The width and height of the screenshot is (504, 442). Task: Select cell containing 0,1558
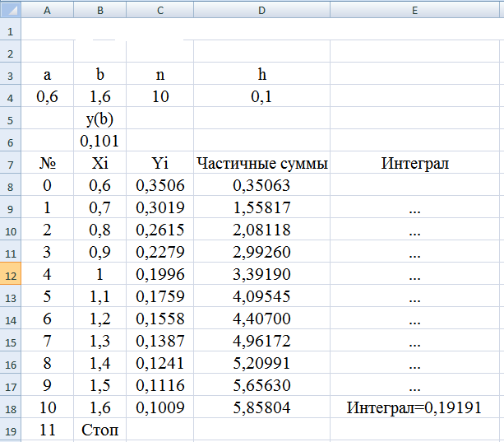[x=160, y=318]
